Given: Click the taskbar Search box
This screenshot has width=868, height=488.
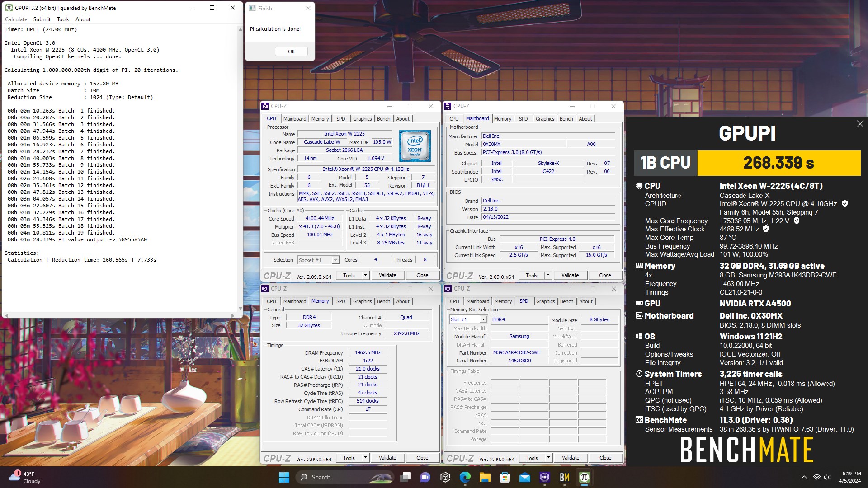Looking at the screenshot, I should [345, 477].
